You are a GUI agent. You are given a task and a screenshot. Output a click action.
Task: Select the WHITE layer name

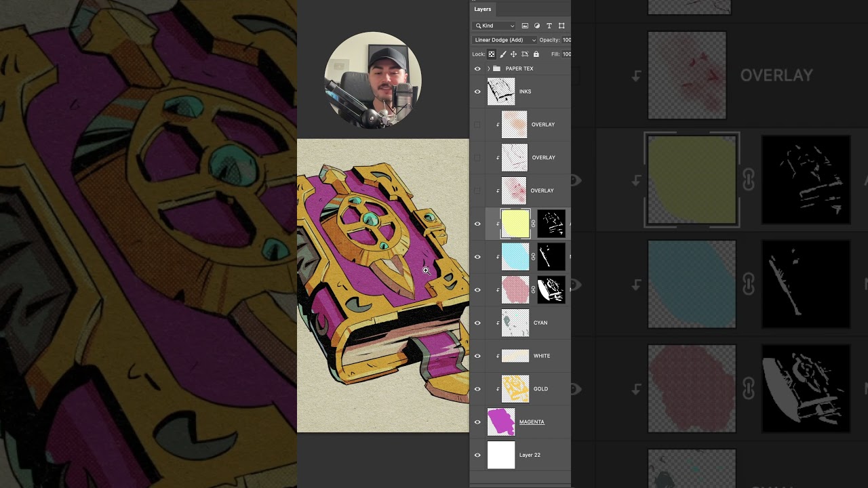pyautogui.click(x=542, y=356)
